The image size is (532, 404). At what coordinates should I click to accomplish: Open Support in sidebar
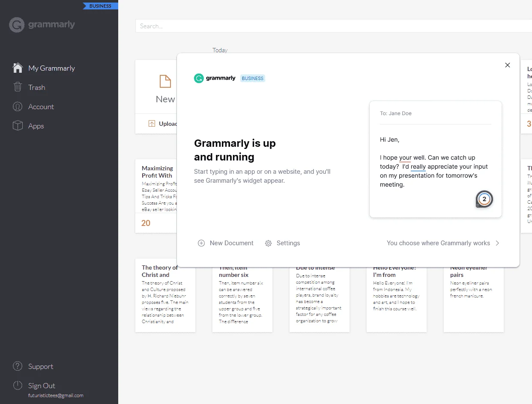coord(41,366)
